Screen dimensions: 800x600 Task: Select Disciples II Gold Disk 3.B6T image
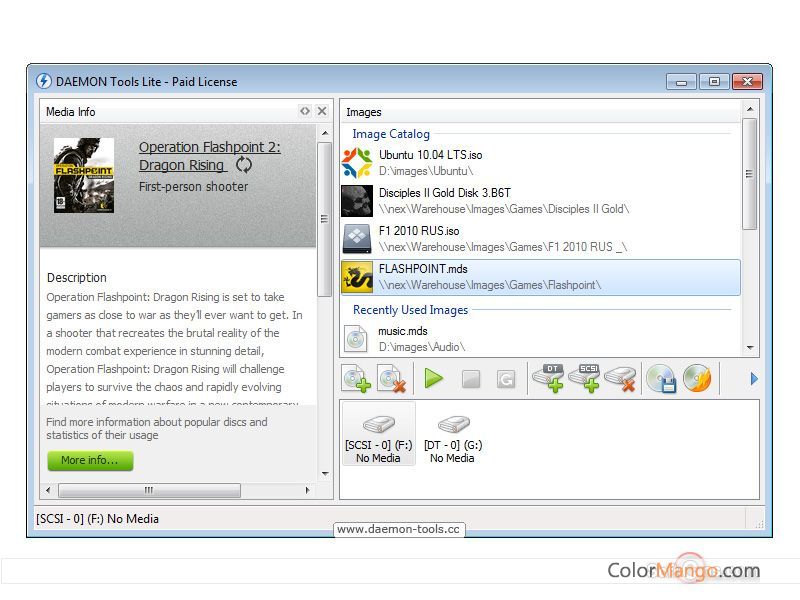pyautogui.click(x=540, y=201)
